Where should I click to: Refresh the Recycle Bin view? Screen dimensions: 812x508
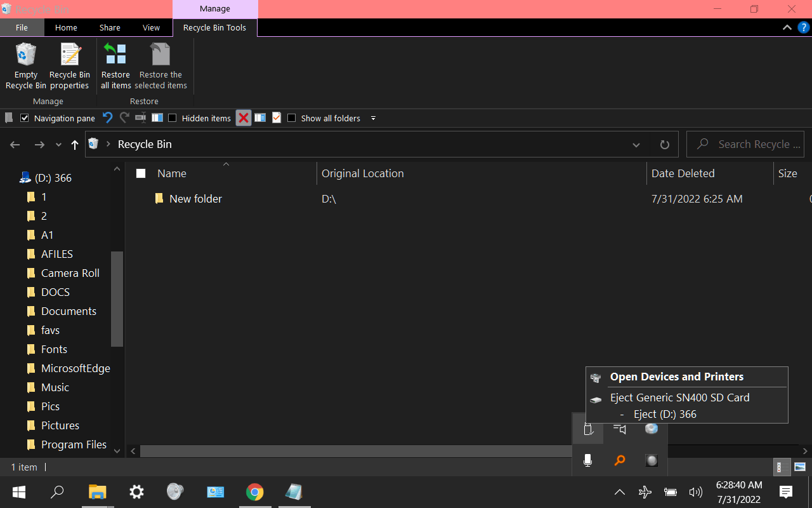click(664, 145)
